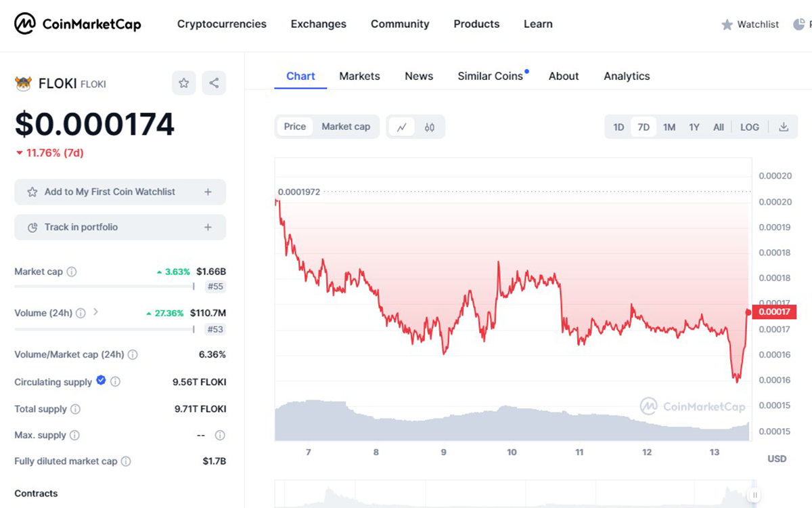Click Fully diluted market cap info icon
Viewport: 812px width, 508px height.
coord(126,461)
